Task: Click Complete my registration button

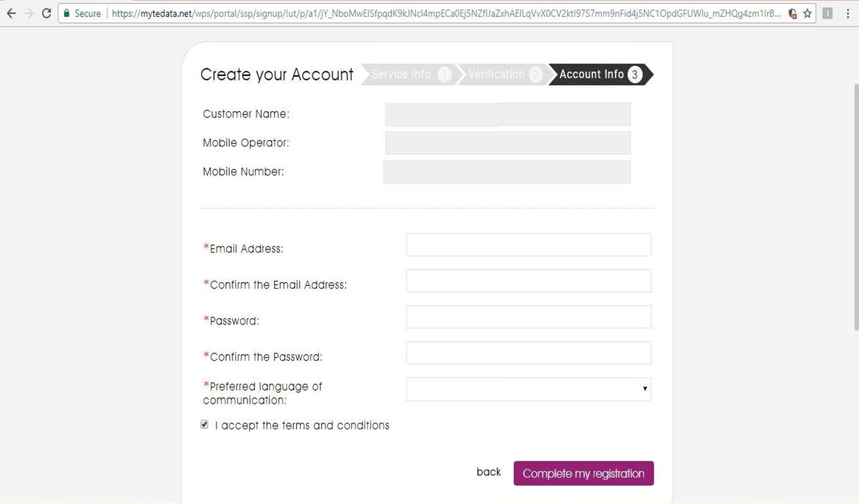Action: pos(583,473)
